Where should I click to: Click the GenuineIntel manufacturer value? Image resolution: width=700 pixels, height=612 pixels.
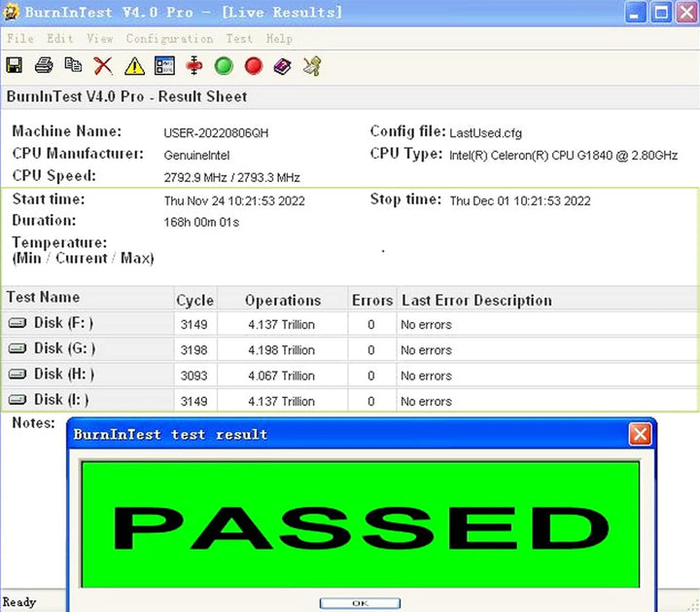point(196,156)
